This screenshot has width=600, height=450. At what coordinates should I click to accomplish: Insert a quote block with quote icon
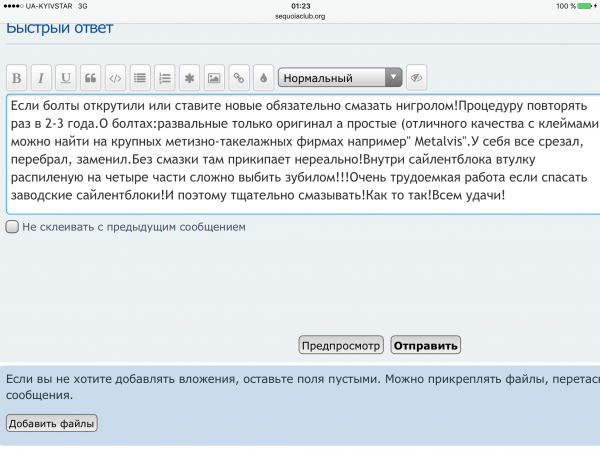click(x=91, y=77)
